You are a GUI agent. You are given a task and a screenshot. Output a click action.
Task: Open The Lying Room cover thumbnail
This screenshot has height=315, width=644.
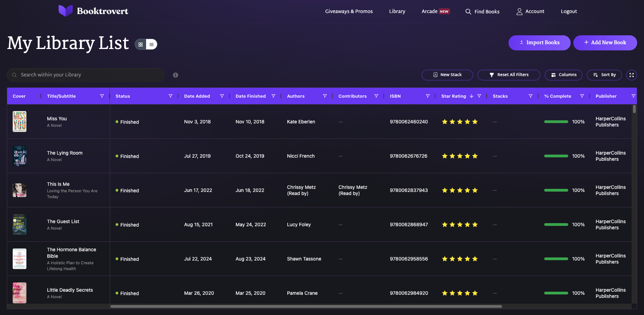point(20,156)
